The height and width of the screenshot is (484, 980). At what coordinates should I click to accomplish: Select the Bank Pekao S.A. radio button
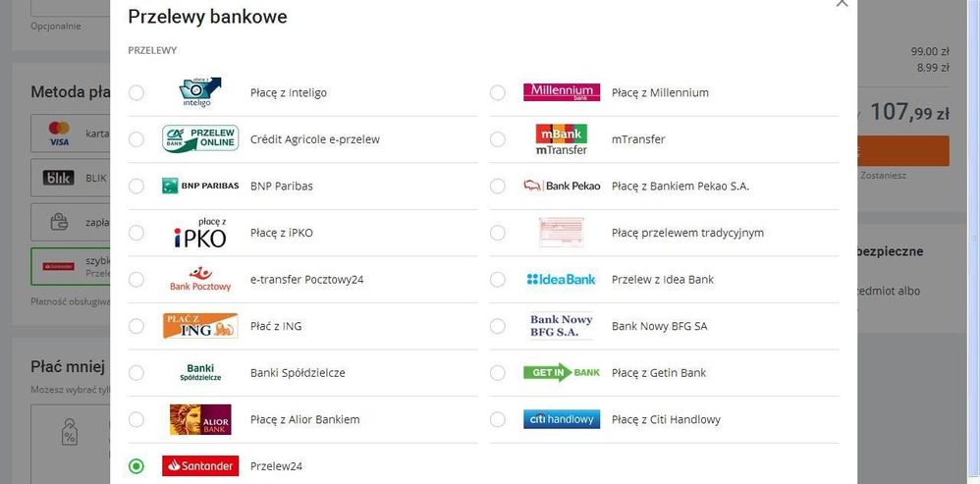click(x=498, y=186)
